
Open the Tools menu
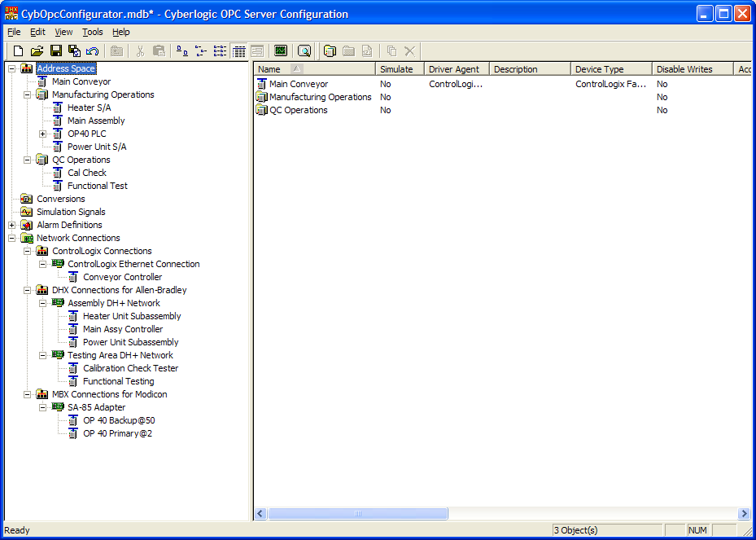click(93, 32)
